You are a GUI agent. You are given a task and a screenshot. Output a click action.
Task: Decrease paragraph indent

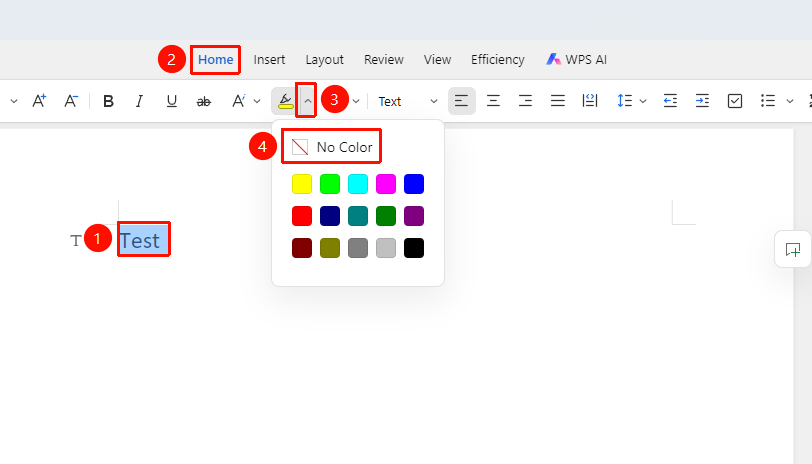(x=670, y=101)
